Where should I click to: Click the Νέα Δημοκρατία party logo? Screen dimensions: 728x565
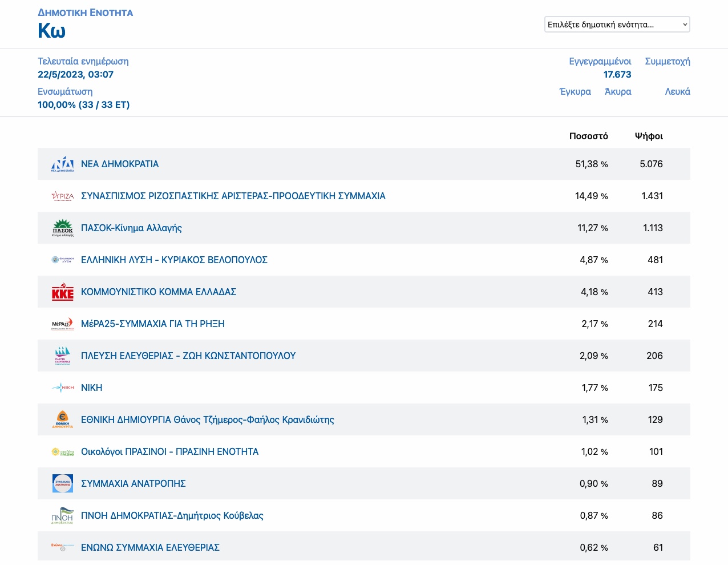coord(63,164)
